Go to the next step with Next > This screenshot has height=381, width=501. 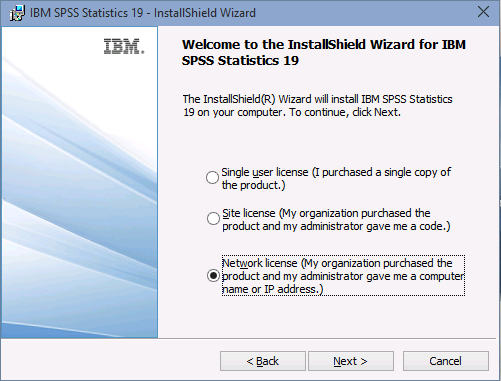click(x=351, y=361)
